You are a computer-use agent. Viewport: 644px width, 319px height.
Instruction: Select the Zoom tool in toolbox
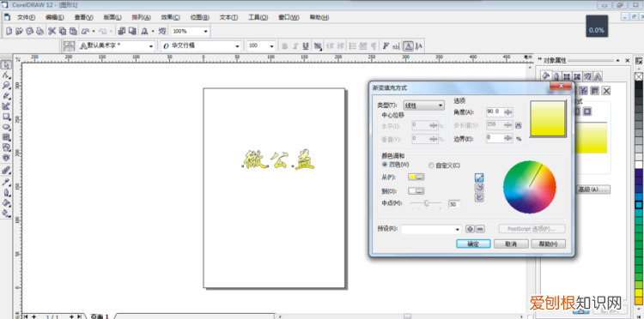6,86
